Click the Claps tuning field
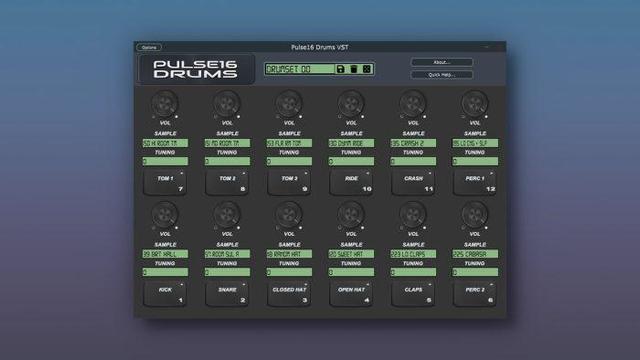Image resolution: width=640 pixels, height=360 pixels. 413,272
